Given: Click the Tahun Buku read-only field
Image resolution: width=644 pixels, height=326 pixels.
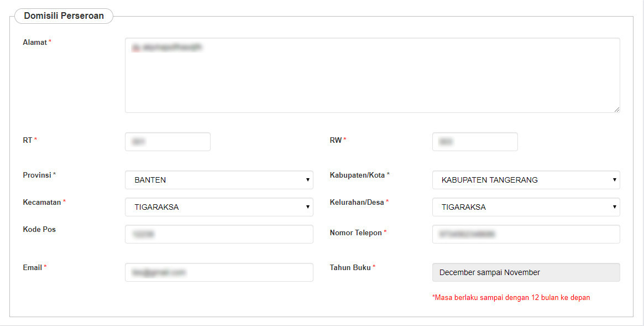Looking at the screenshot, I should pyautogui.click(x=526, y=272).
